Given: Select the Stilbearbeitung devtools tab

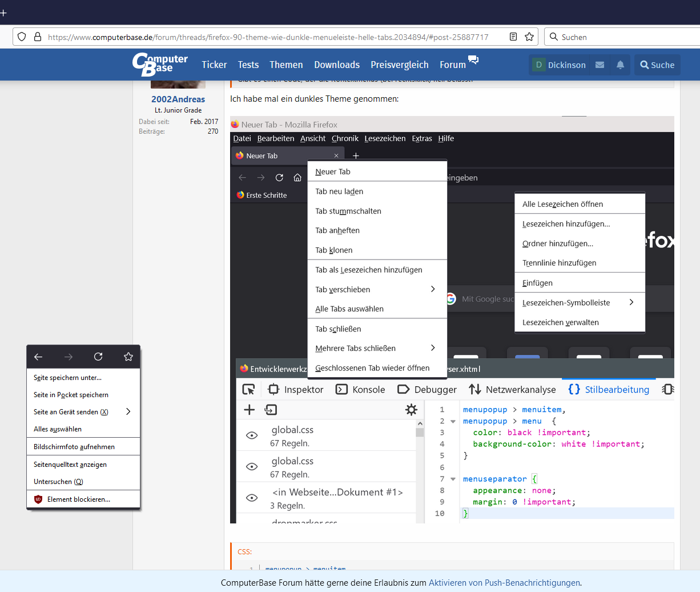Looking at the screenshot, I should [609, 389].
